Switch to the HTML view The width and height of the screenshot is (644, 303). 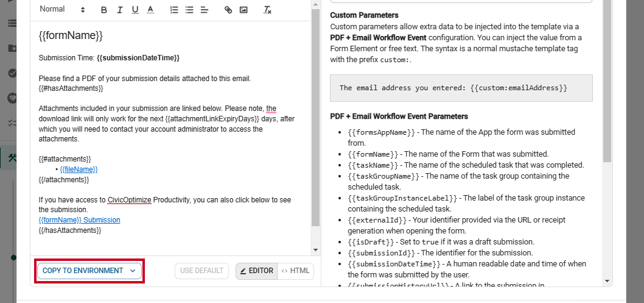click(x=296, y=271)
